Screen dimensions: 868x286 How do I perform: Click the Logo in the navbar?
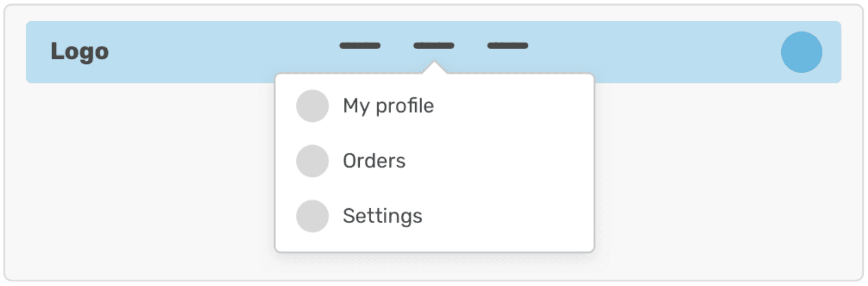[79, 52]
